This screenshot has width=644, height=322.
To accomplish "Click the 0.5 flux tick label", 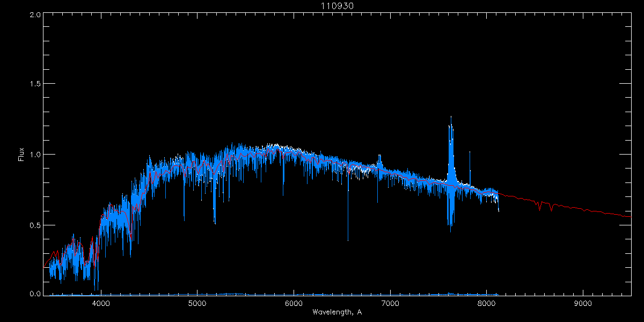I will tap(35, 225).
